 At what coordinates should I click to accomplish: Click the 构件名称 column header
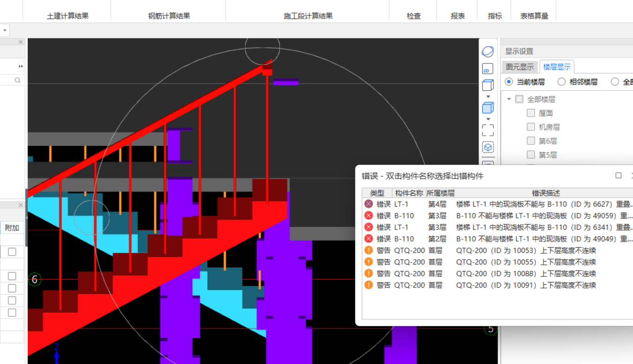pyautogui.click(x=409, y=193)
